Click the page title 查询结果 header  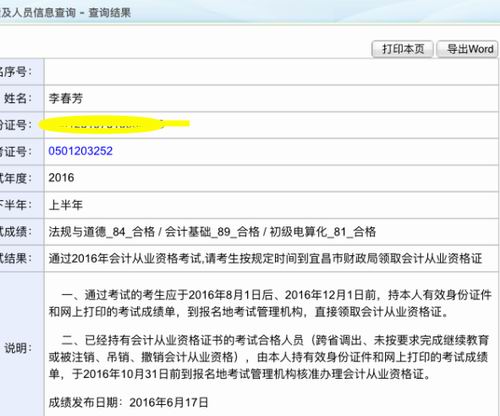coord(110,13)
